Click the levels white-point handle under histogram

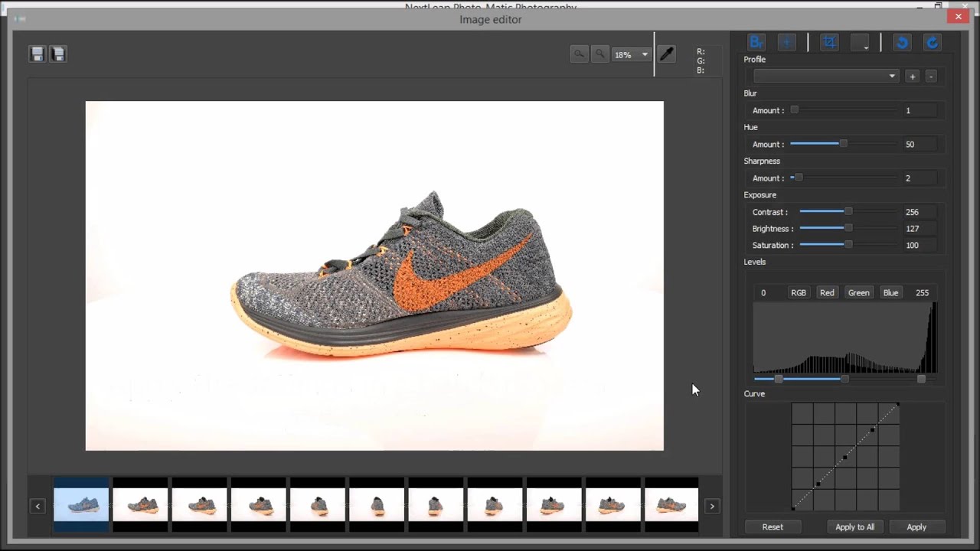(921, 379)
